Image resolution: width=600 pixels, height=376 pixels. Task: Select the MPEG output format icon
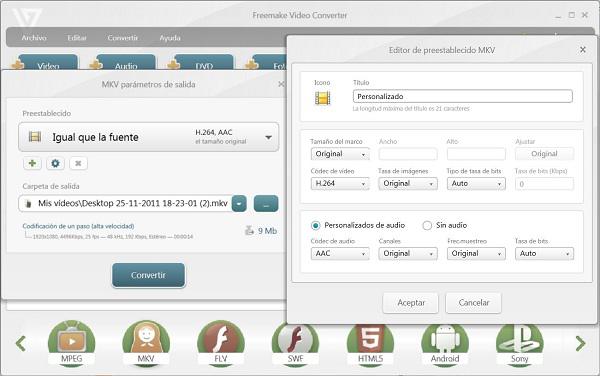pos(72,343)
